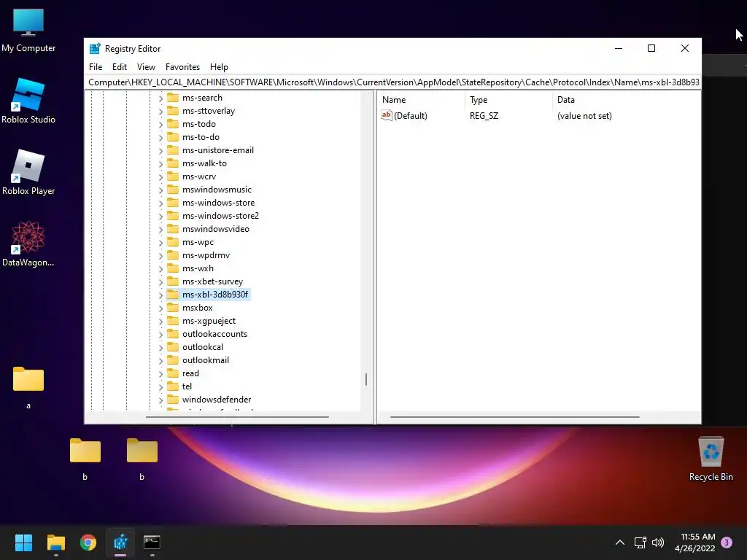Click the Registry Editor title bar icon
The width and height of the screenshot is (747, 560).
(x=95, y=49)
